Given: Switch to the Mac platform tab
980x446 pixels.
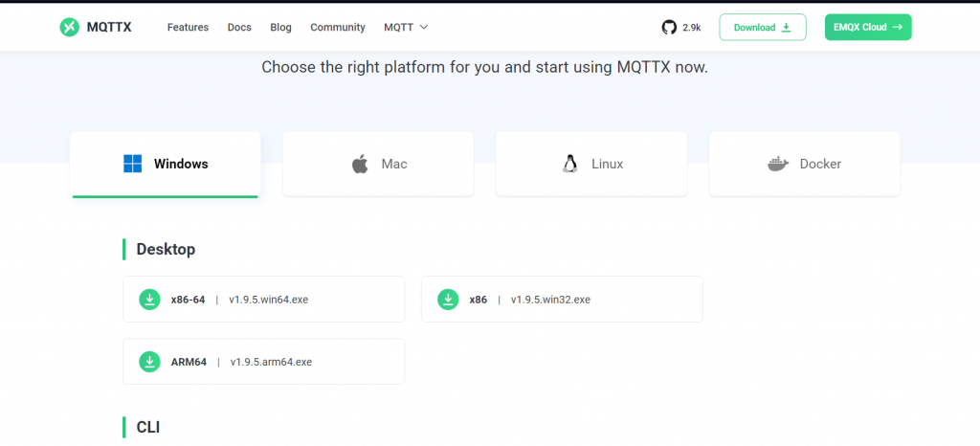Looking at the screenshot, I should (378, 164).
